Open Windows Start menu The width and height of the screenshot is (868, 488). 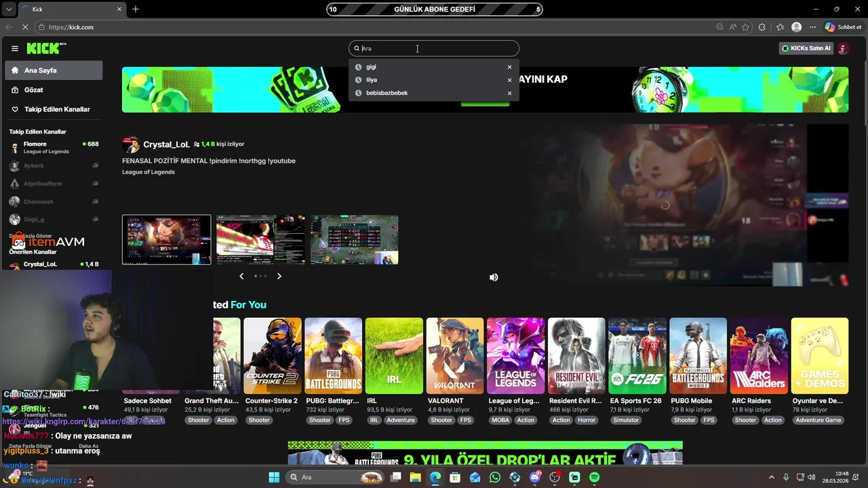pos(274,477)
